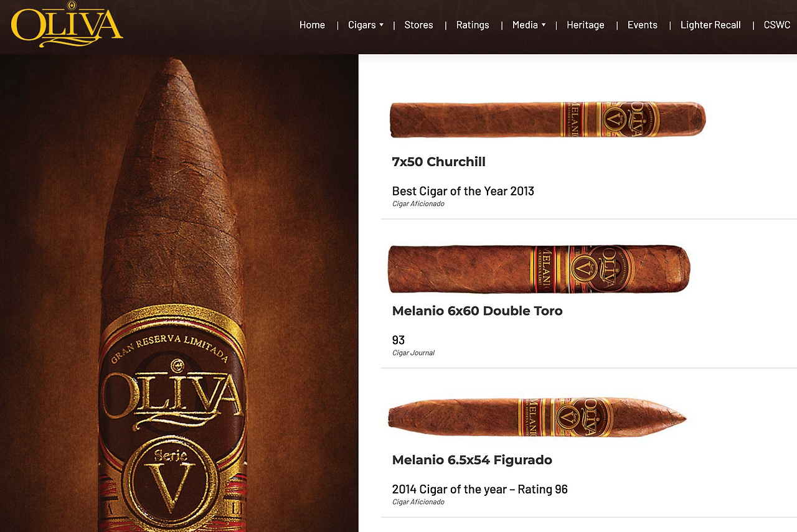Click the Cigar Journal 93 rating text
Viewport: 797px width, 532px height.
(x=398, y=340)
